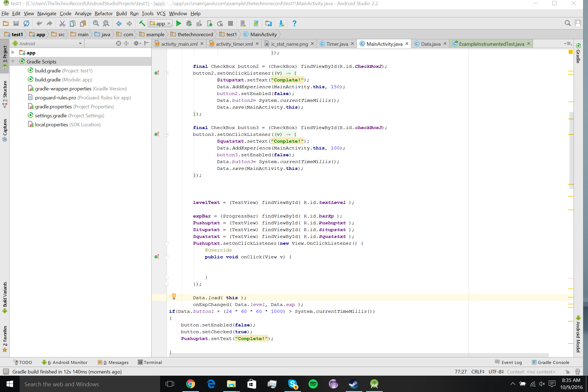Click the Run with Coverage icon
The height and width of the screenshot is (392, 588).
coord(199,24)
